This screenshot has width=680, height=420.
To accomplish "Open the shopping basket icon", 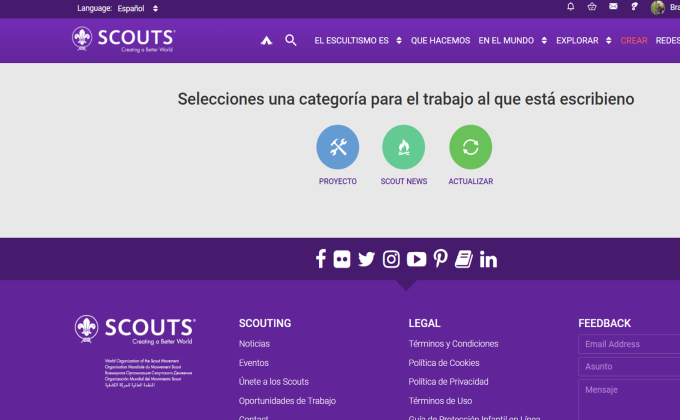I will click(592, 7).
